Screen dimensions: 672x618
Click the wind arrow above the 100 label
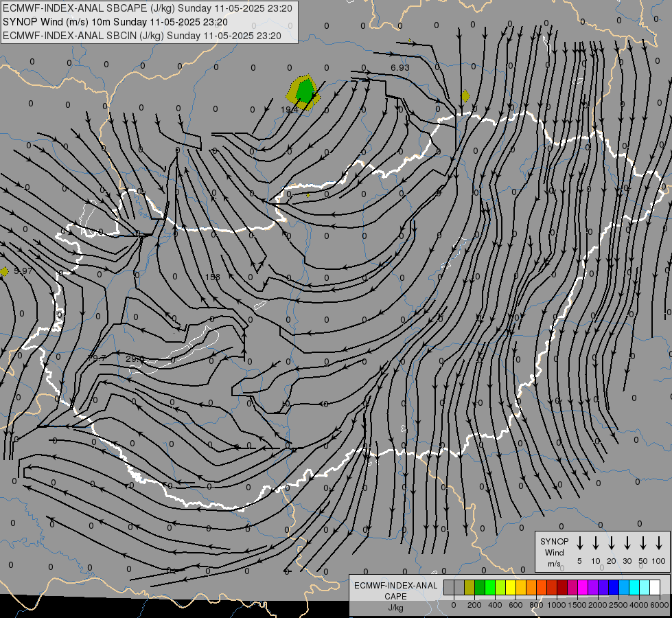pos(659,543)
